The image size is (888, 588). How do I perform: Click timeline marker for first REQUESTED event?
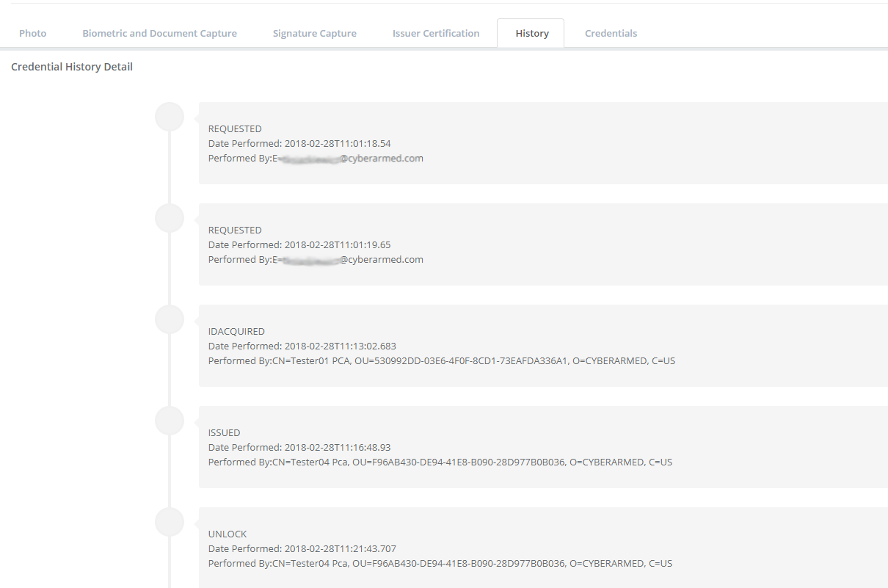170,117
